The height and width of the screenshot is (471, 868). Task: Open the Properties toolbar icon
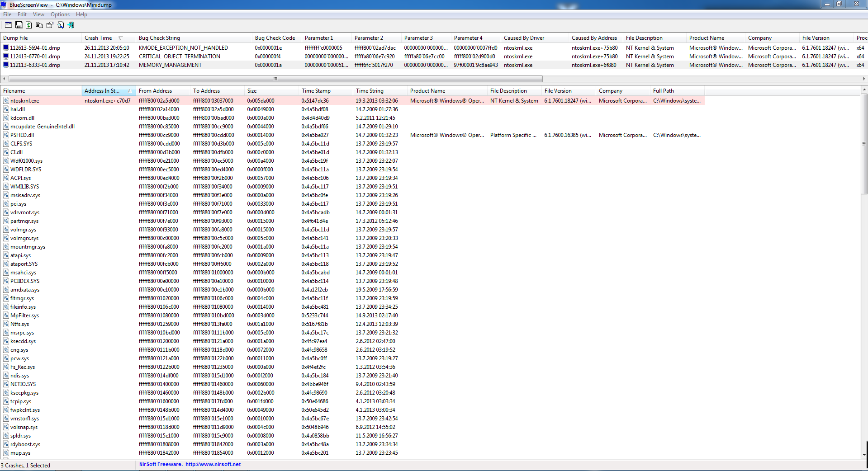tap(50, 25)
